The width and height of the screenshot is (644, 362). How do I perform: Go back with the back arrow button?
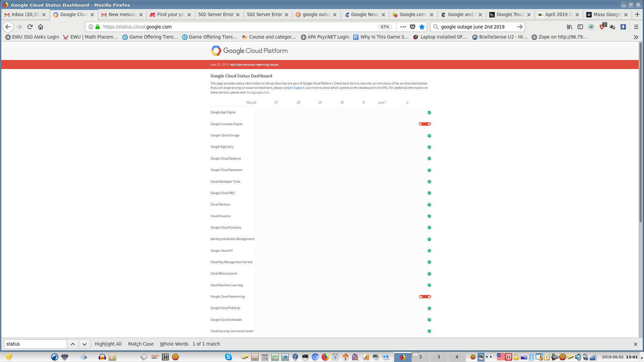[8, 27]
